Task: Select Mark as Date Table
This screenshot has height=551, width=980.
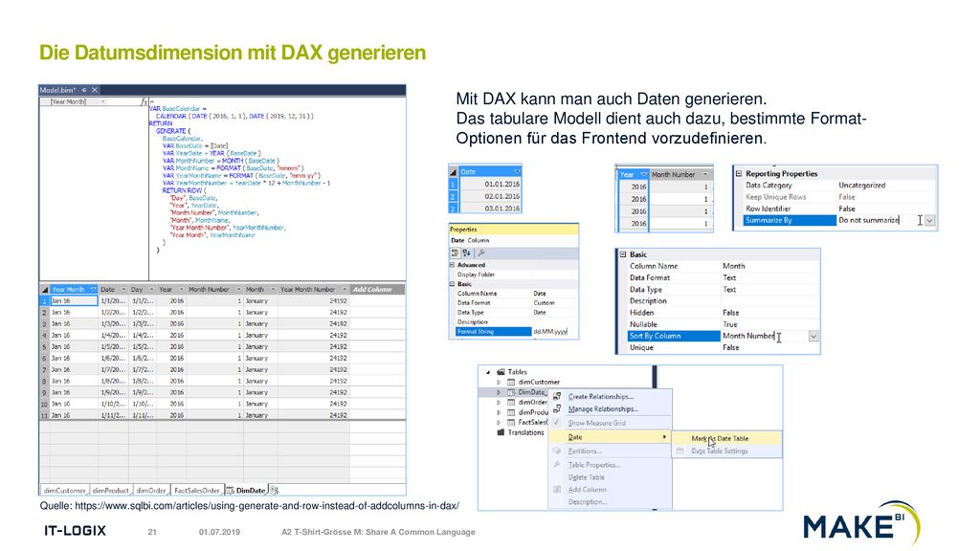Action: pyautogui.click(x=727, y=438)
